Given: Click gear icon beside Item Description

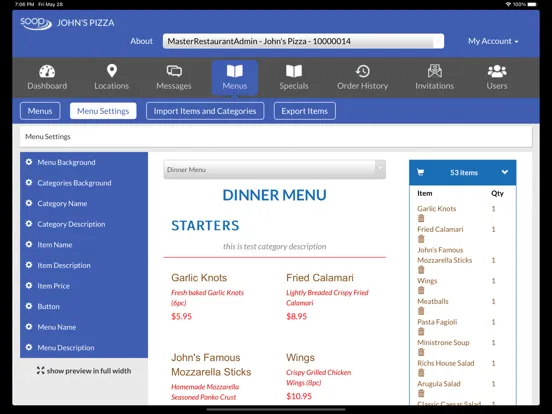Looking at the screenshot, I should 29,265.
